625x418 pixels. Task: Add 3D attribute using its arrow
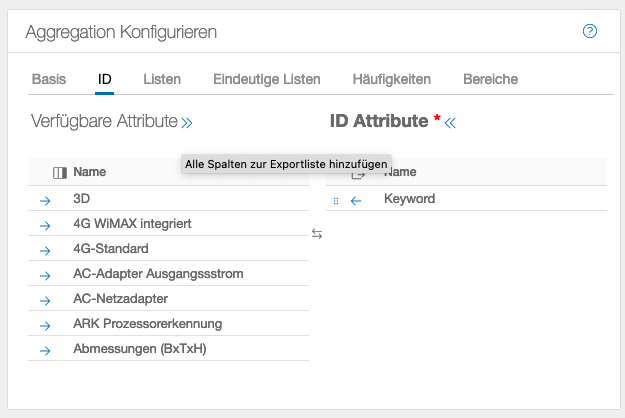pos(44,200)
